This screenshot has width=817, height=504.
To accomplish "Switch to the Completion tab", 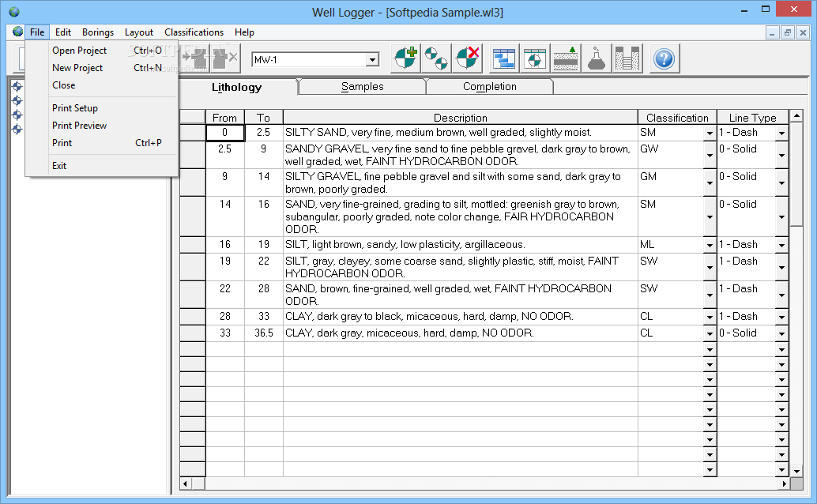I will (490, 87).
